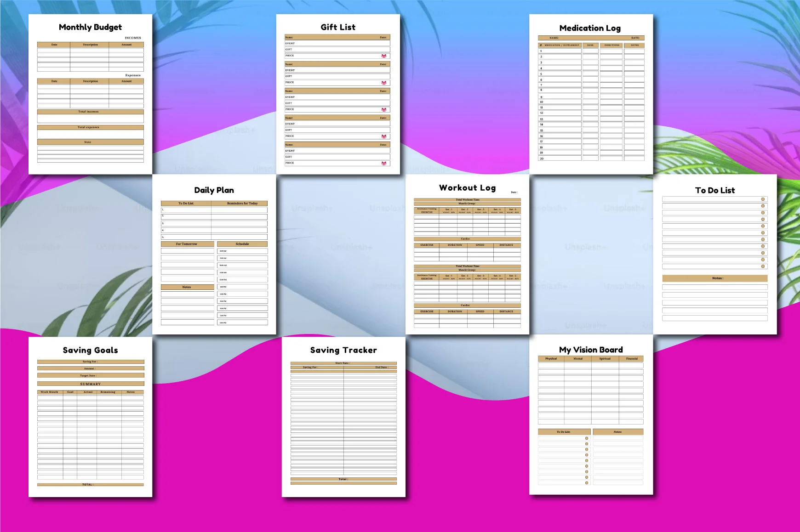The width and height of the screenshot is (800, 532).
Task: Choose the Saving Tracker page
Action: 343,417
